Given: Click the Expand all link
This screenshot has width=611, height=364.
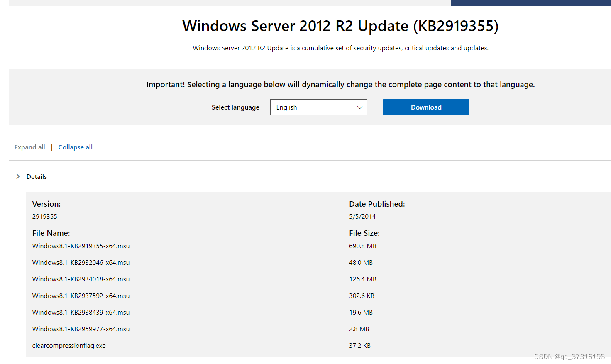Looking at the screenshot, I should click(29, 147).
